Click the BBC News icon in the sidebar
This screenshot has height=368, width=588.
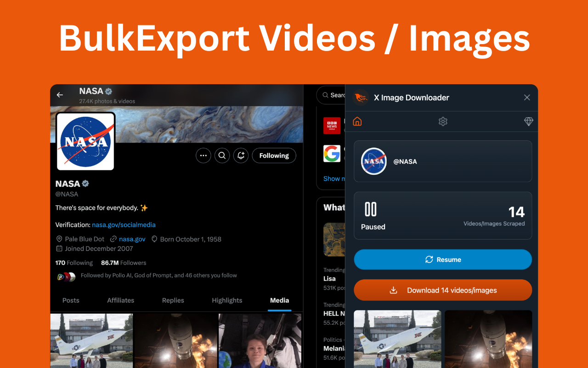(x=332, y=126)
